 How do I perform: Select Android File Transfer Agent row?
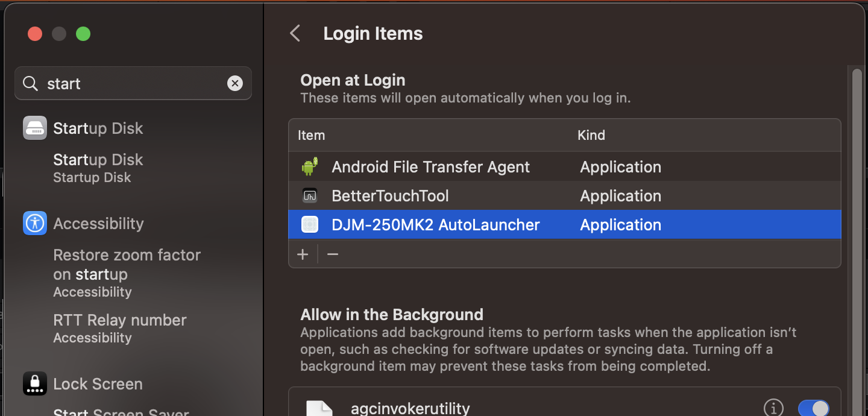564,166
